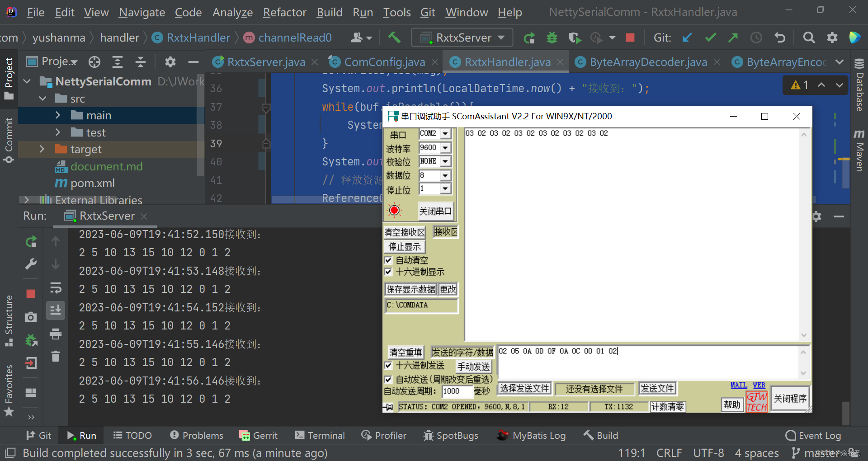This screenshot has width=868, height=461.
Task: Select opened file locate target icon
Action: pyautogui.click(x=94, y=62)
